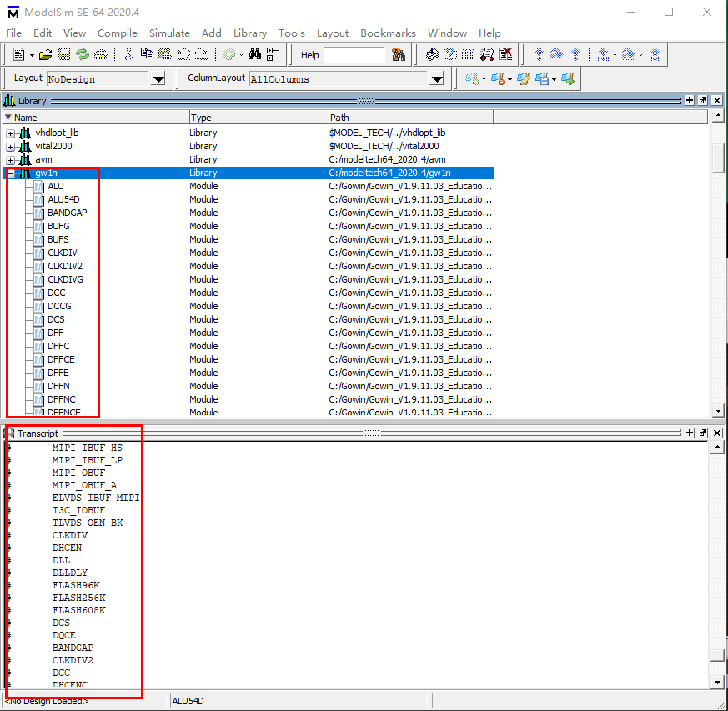Click the Redo arrow icon
This screenshot has height=711, width=728.
click(201, 55)
